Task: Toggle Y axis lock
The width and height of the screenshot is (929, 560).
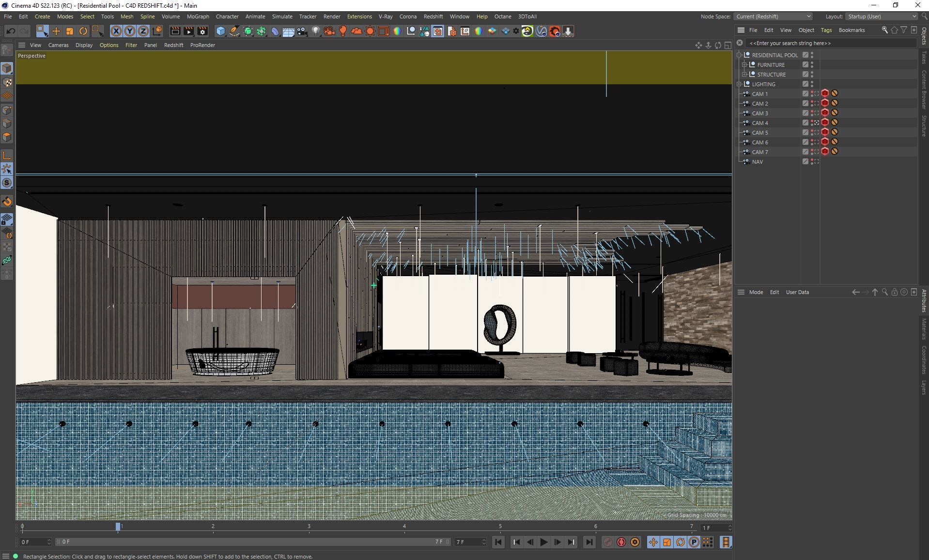Action: click(130, 31)
